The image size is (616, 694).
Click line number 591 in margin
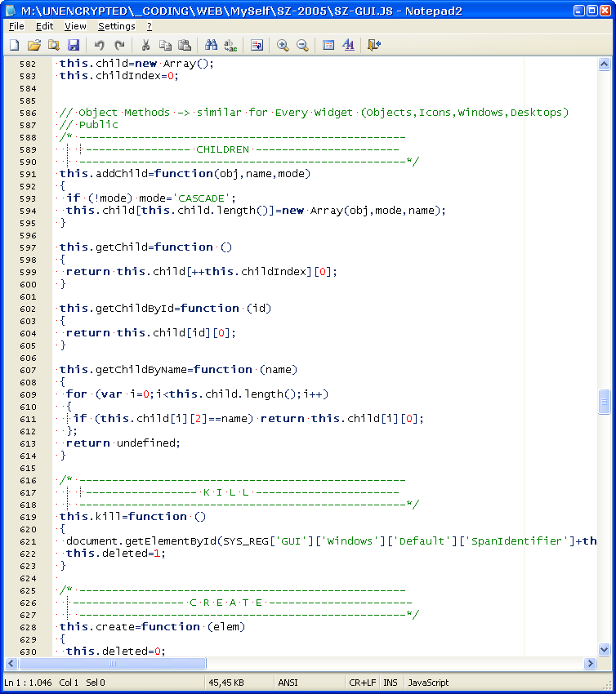(28, 175)
